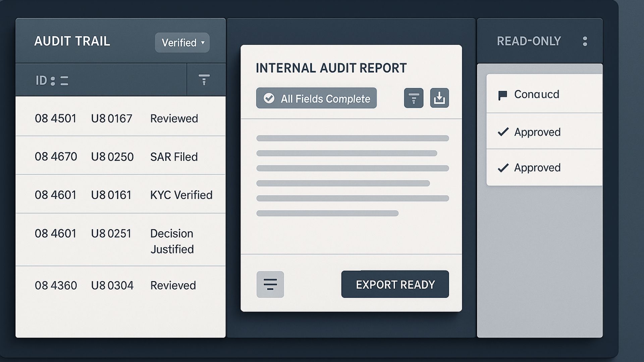Open the three-dot menu beside READ-ONLY

point(585,41)
